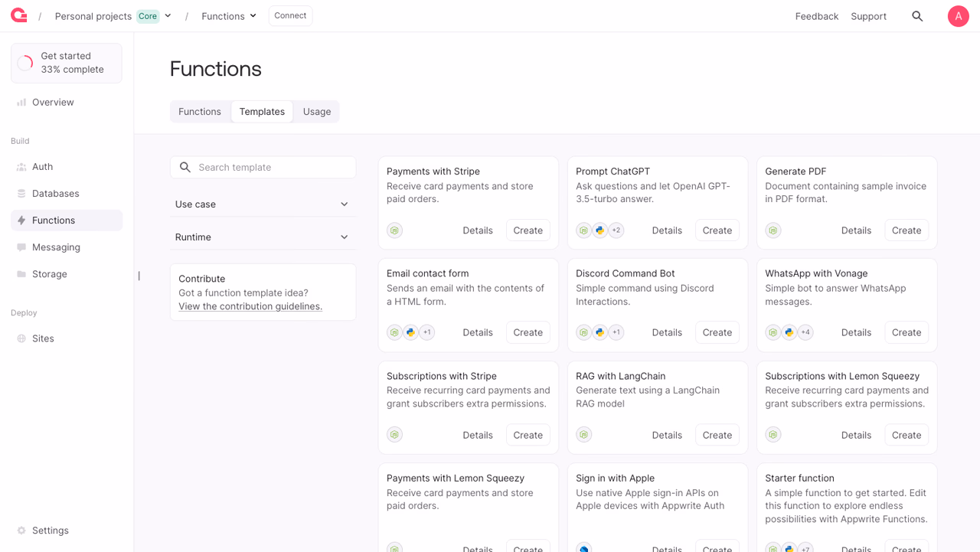The image size is (980, 552).
Task: Click the Storage folder icon in the sidebar
Action: (x=21, y=274)
